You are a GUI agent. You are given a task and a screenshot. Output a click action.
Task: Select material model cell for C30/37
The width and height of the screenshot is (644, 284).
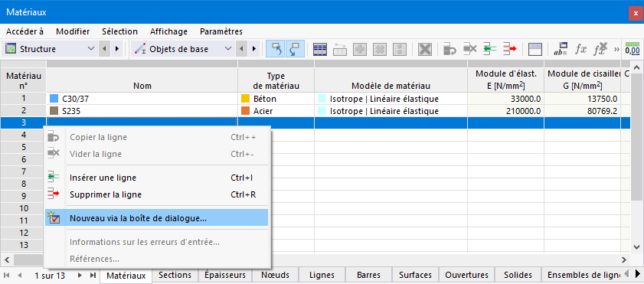391,99
